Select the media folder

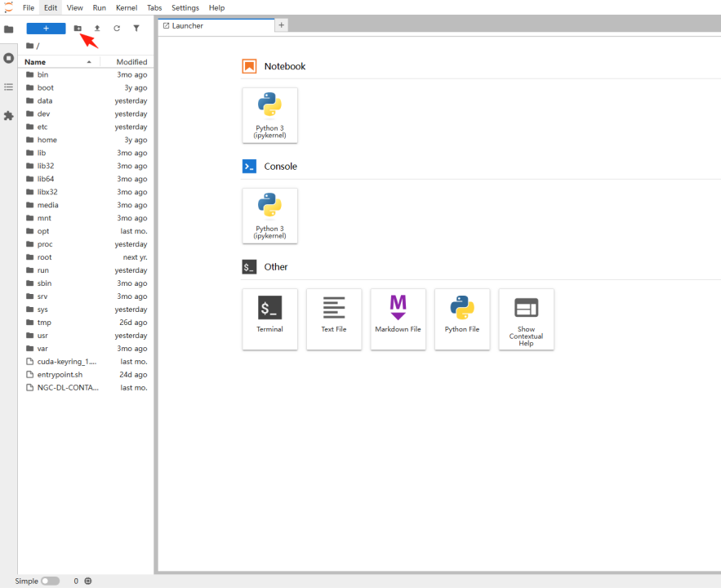[x=86, y=205]
